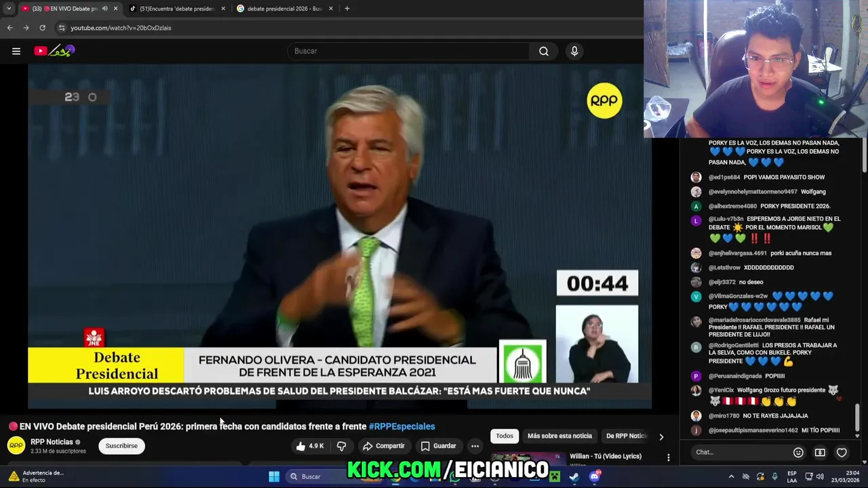868x488 pixels.
Task: Open Willian - Tú video thumbnail
Action: (528, 459)
